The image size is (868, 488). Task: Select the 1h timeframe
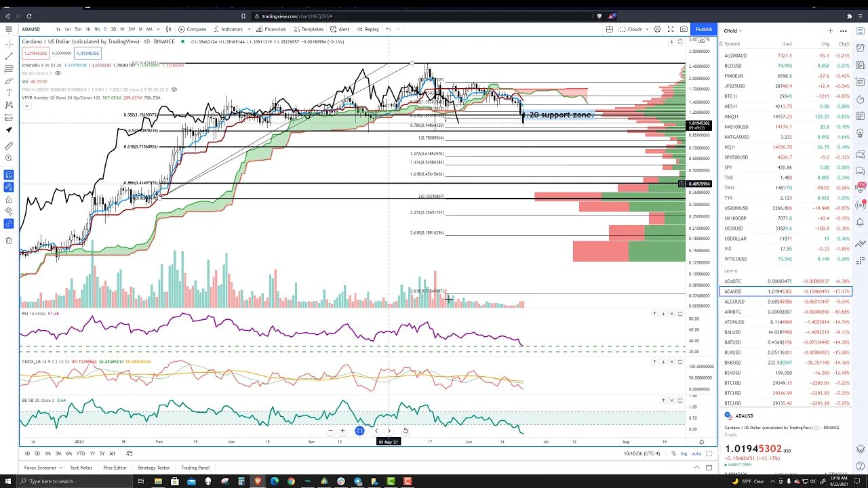[x=87, y=29]
